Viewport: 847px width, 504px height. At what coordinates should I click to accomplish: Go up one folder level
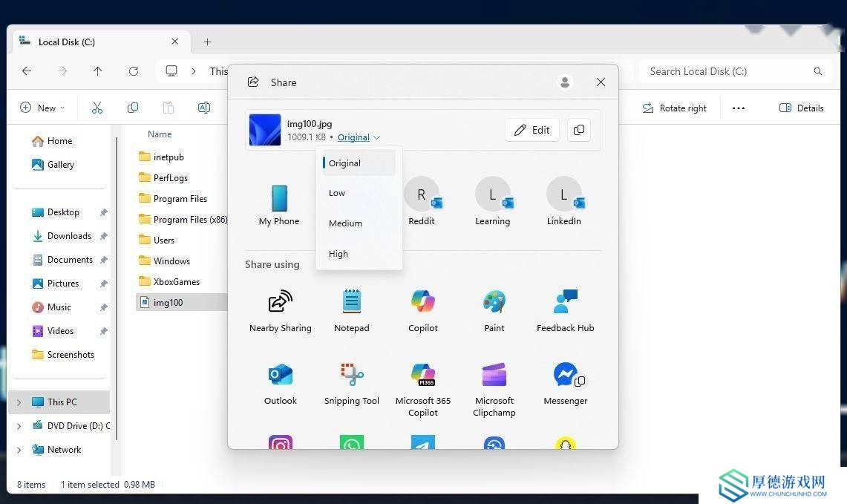[97, 71]
